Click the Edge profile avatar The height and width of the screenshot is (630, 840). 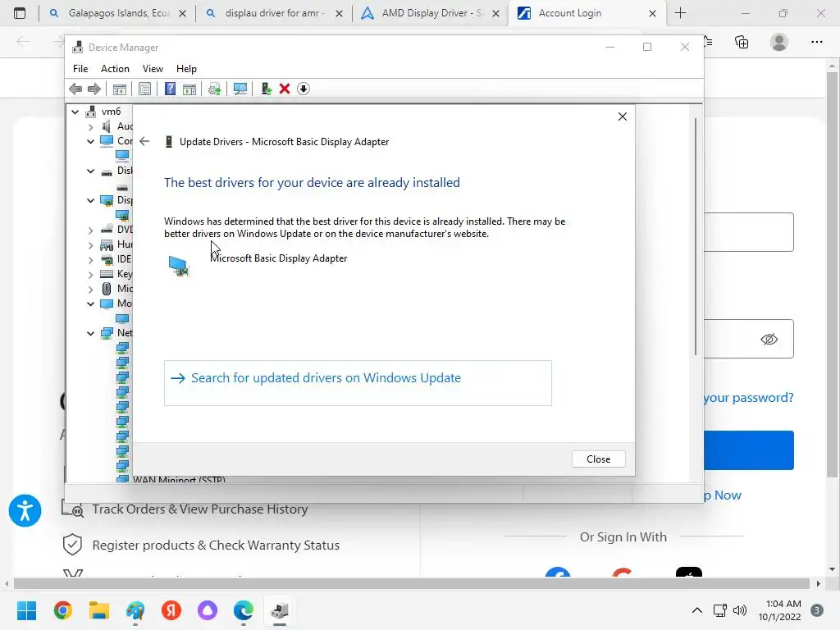point(779,42)
